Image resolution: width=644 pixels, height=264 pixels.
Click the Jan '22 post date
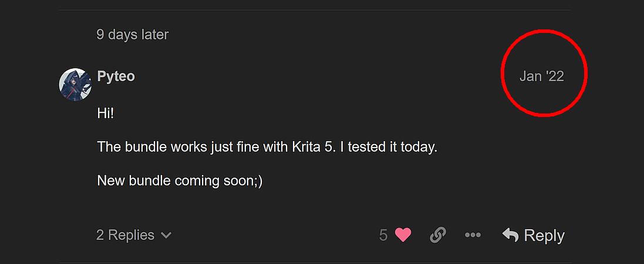point(541,76)
